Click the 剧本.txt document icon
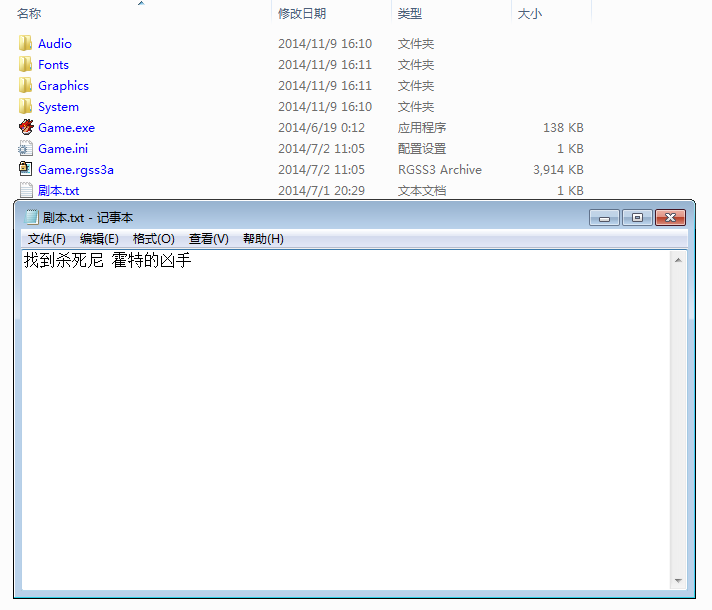The width and height of the screenshot is (712, 610). tap(26, 190)
